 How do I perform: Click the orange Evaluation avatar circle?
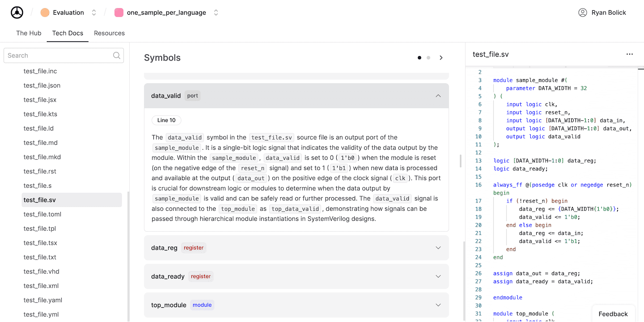coord(45,13)
